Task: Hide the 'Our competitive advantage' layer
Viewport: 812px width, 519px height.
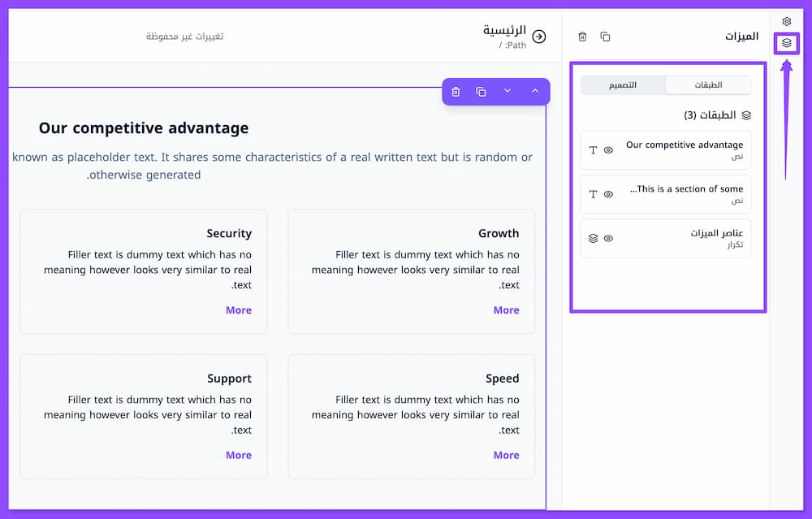Action: pos(608,150)
